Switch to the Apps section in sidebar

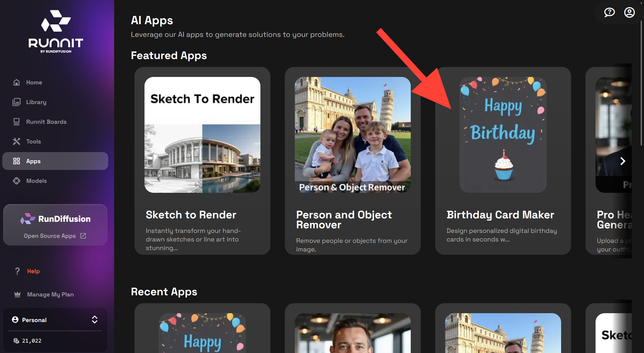[x=33, y=161]
